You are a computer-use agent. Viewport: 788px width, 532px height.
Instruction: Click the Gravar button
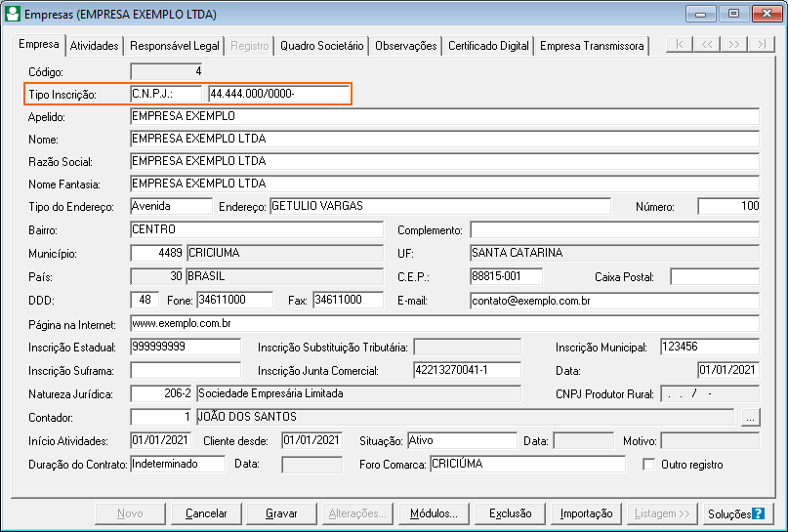[x=281, y=513]
